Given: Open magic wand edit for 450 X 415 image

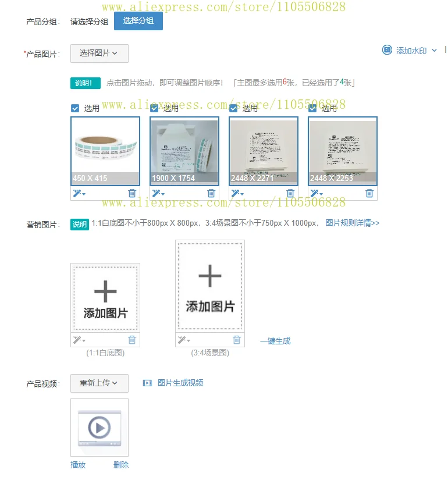Looking at the screenshot, I should (x=79, y=193).
